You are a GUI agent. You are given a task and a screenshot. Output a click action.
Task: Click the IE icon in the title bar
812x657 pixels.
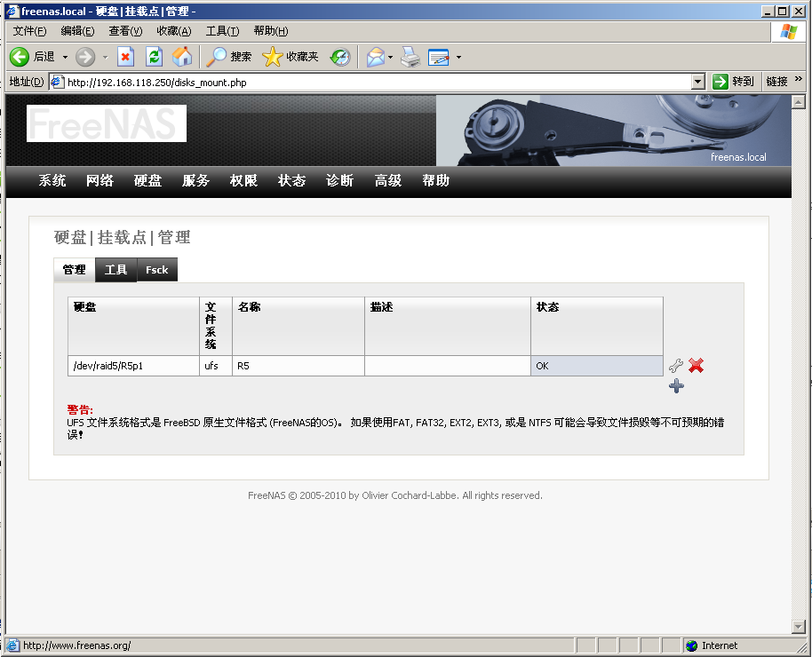pyautogui.click(x=13, y=11)
